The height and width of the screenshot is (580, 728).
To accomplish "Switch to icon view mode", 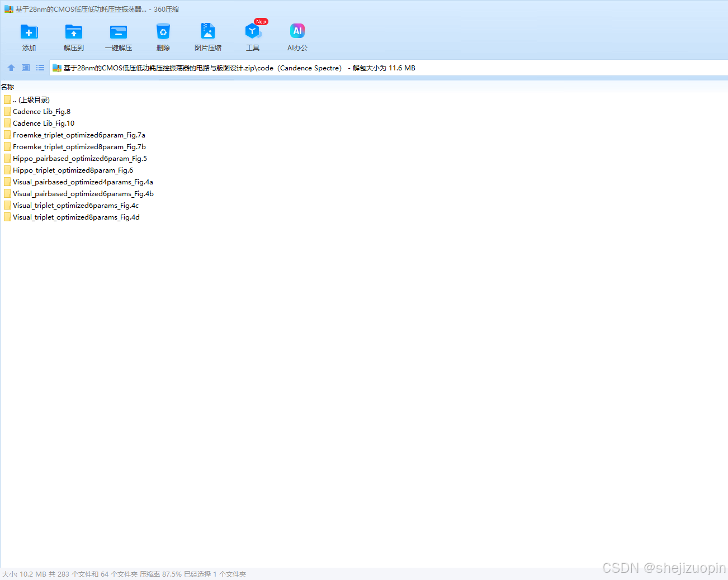I will (26, 68).
